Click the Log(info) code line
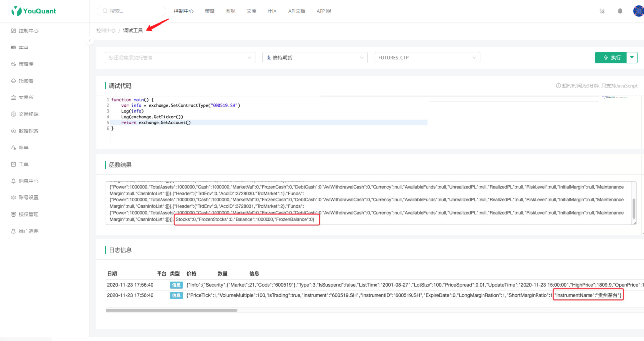644x341 pixels. point(132,111)
